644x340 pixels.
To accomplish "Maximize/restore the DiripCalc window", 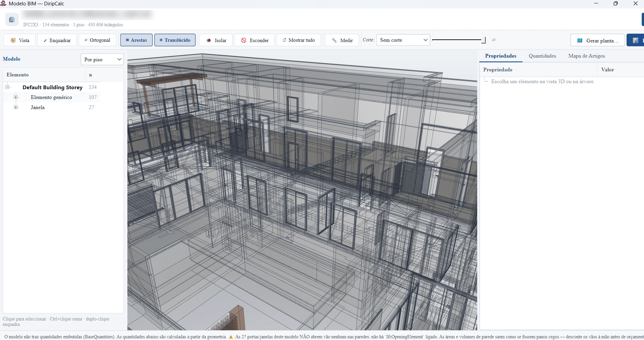I will click(616, 4).
